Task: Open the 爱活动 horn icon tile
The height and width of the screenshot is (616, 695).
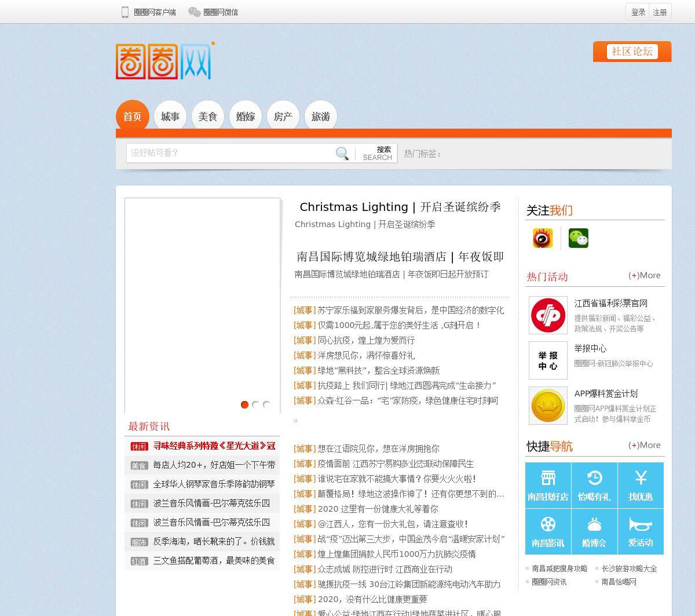Action: click(641, 531)
